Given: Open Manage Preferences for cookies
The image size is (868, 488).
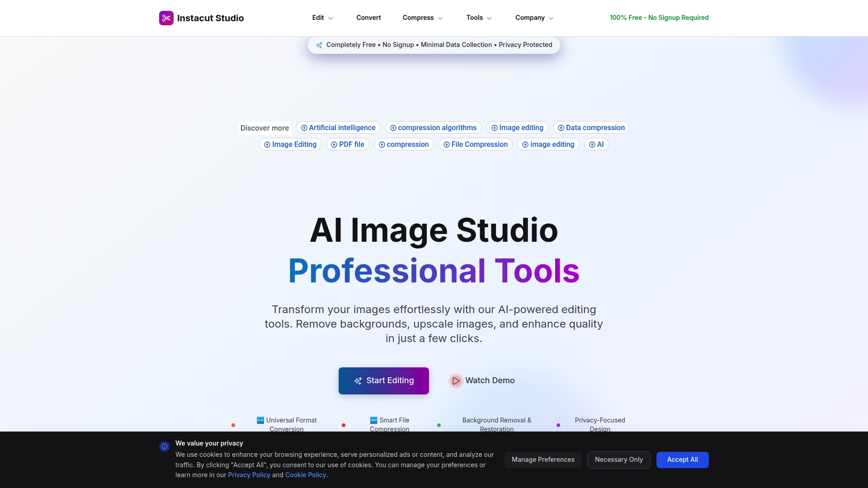Looking at the screenshot, I should 543,460.
